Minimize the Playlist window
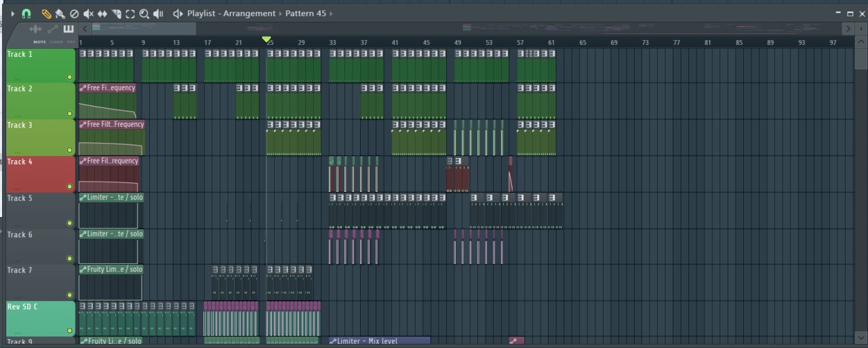The width and height of the screenshot is (868, 348). tap(839, 14)
